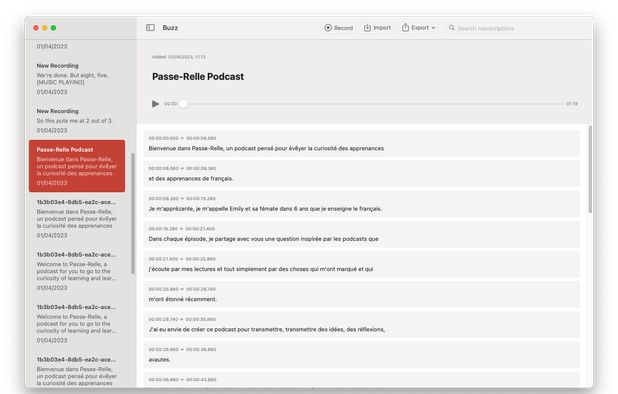Toggle the sidebar panel icon

(x=150, y=28)
